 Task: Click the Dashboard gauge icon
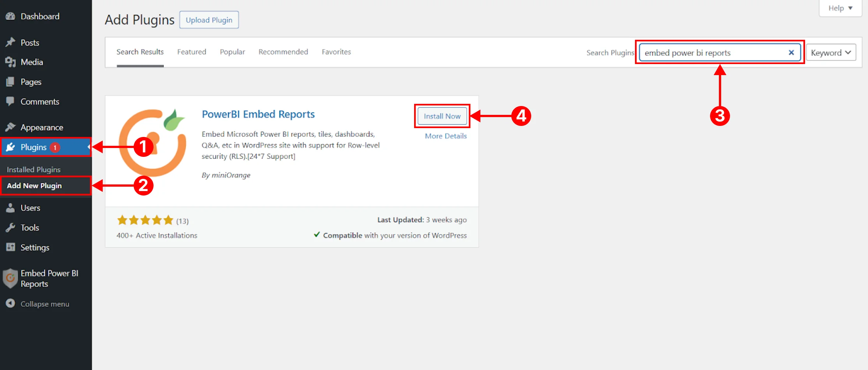tap(10, 16)
